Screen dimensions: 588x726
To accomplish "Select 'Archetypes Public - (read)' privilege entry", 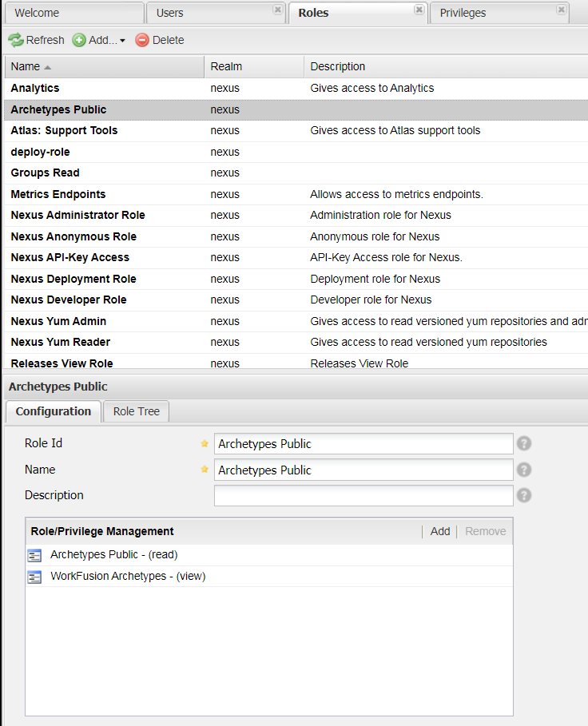I will coord(269,555).
